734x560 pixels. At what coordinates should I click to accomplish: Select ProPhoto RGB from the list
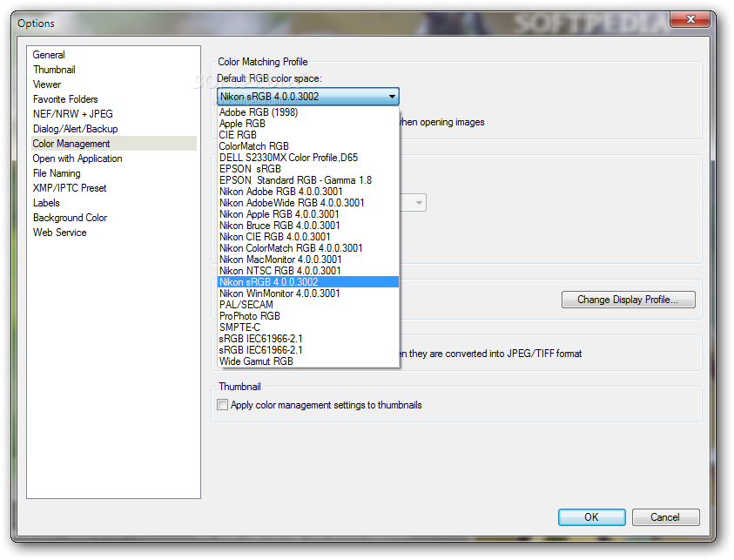pos(308,316)
